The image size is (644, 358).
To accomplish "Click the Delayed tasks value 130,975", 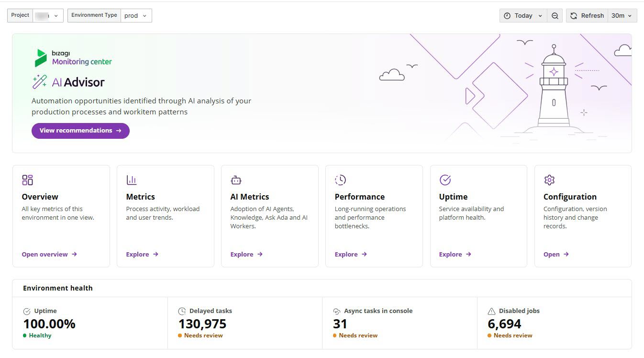I will [x=202, y=324].
